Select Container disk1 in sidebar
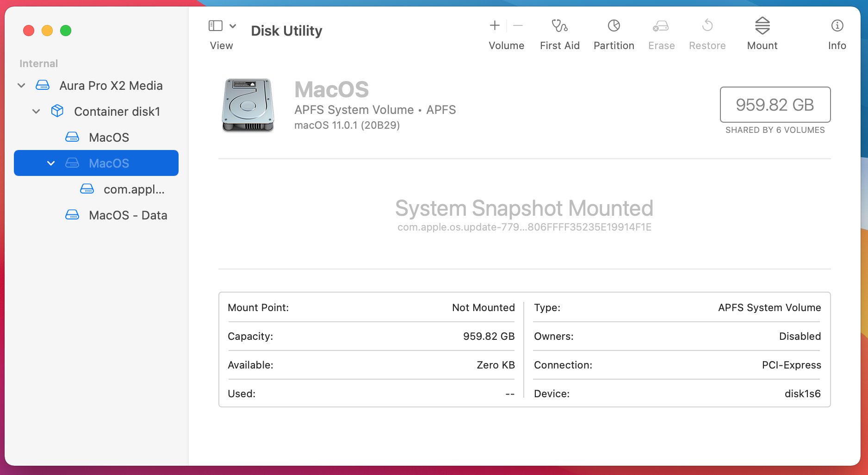Image resolution: width=868 pixels, height=475 pixels. coord(96,112)
